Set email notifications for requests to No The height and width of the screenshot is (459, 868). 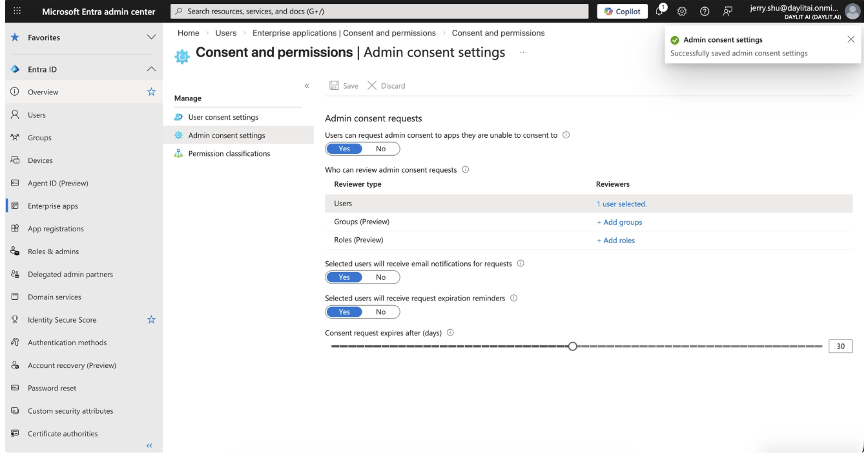(x=380, y=277)
